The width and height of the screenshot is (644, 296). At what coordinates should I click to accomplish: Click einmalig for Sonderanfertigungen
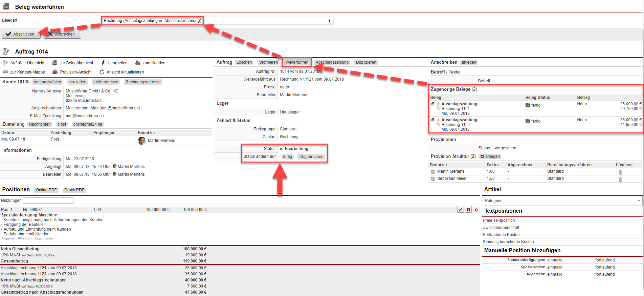click(555, 260)
